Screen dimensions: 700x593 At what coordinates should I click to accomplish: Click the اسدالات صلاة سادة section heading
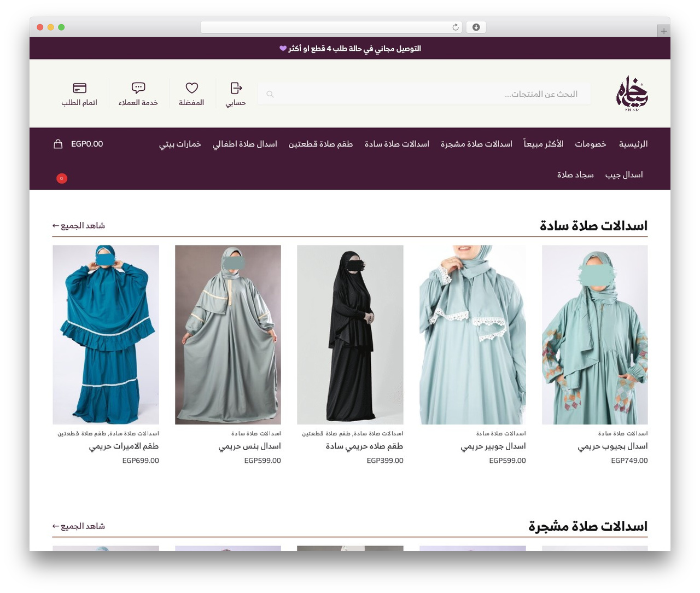coord(593,225)
